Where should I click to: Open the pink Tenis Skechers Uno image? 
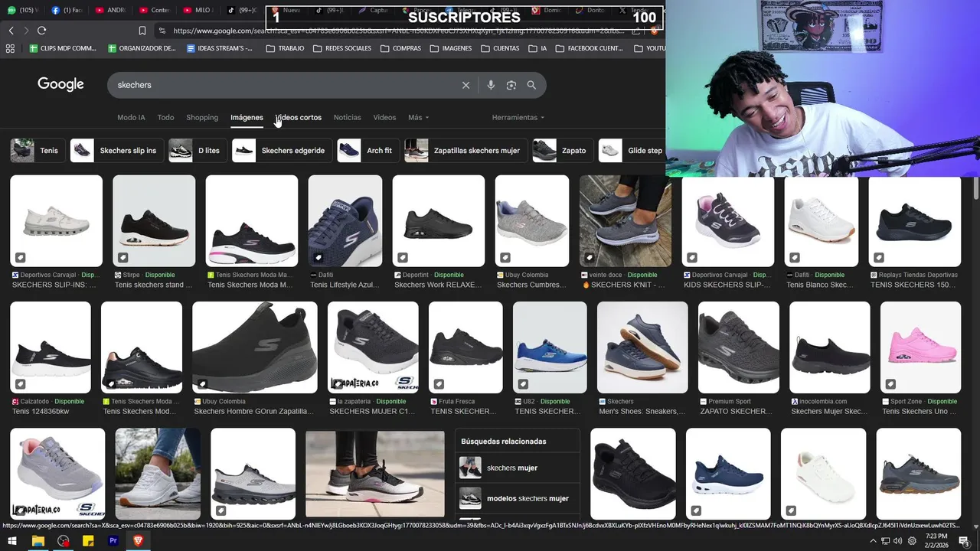click(920, 347)
